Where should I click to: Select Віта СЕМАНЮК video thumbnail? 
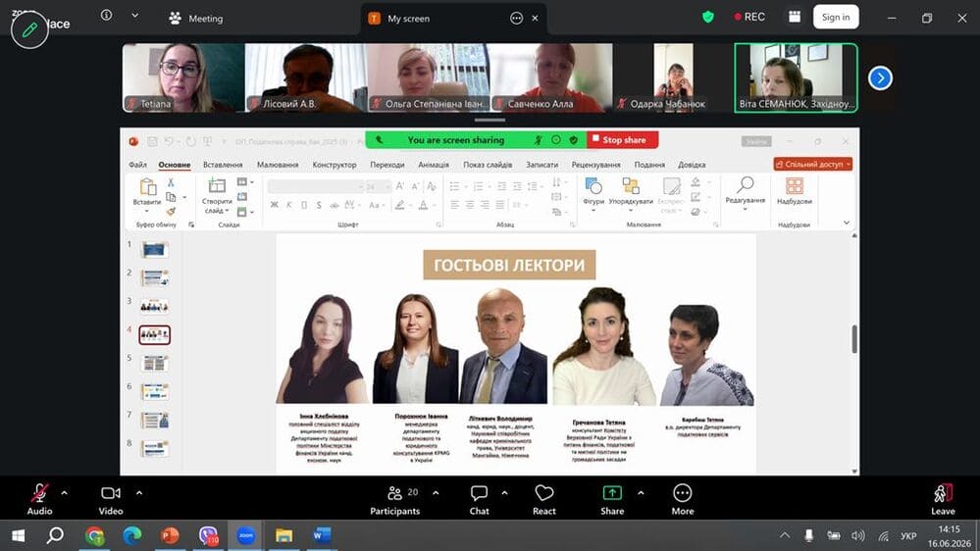point(796,77)
